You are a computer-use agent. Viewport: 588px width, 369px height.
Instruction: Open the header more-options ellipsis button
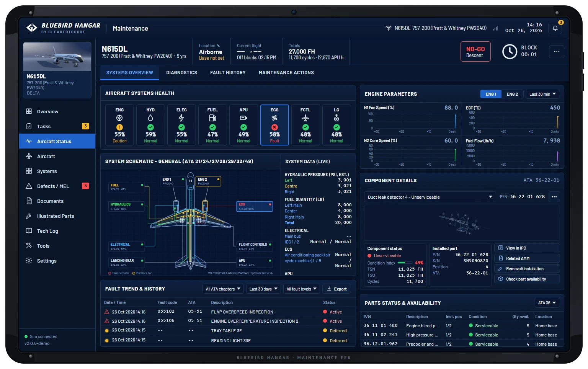coord(557,51)
